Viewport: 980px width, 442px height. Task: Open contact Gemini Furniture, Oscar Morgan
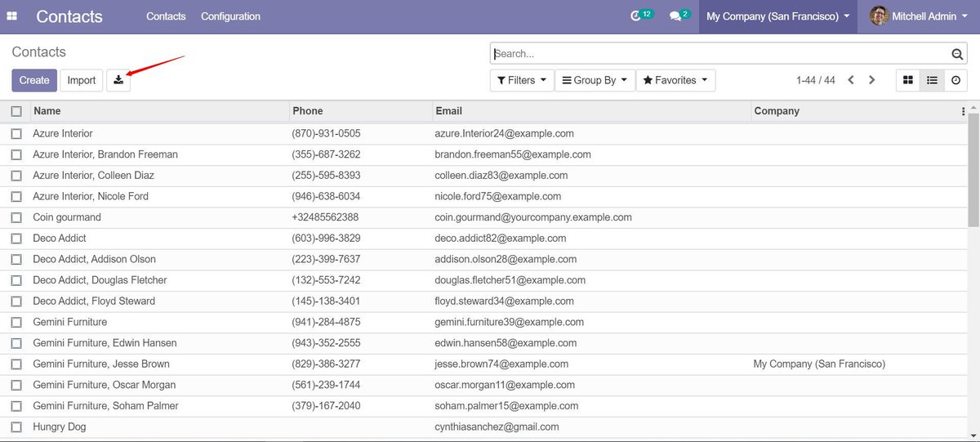[x=104, y=385]
